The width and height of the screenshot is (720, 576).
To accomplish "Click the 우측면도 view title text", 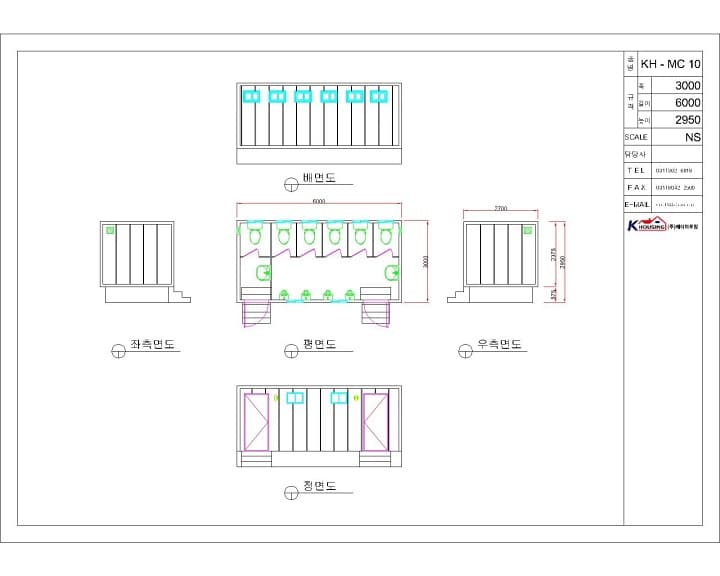I will pyautogui.click(x=499, y=344).
